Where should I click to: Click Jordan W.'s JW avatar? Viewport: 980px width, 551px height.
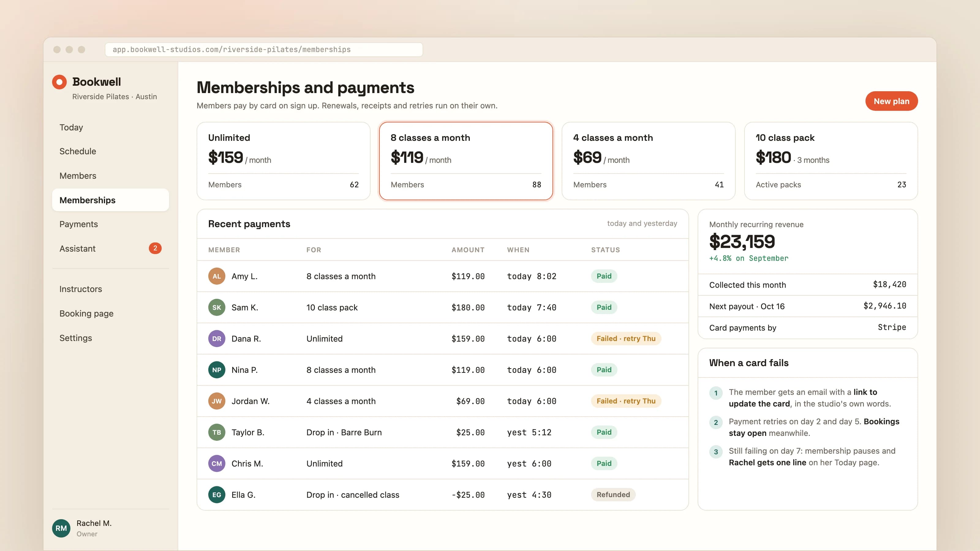pyautogui.click(x=217, y=401)
